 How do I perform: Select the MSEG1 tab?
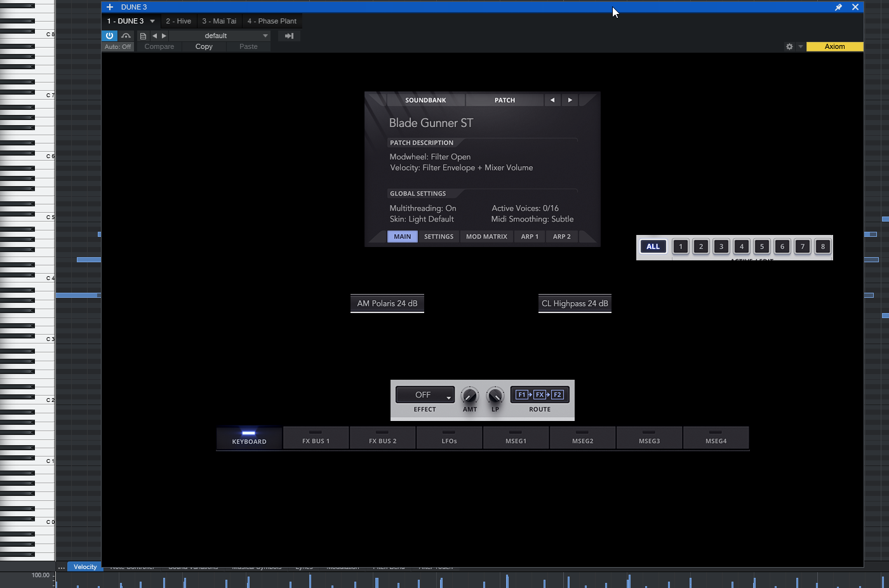click(516, 438)
